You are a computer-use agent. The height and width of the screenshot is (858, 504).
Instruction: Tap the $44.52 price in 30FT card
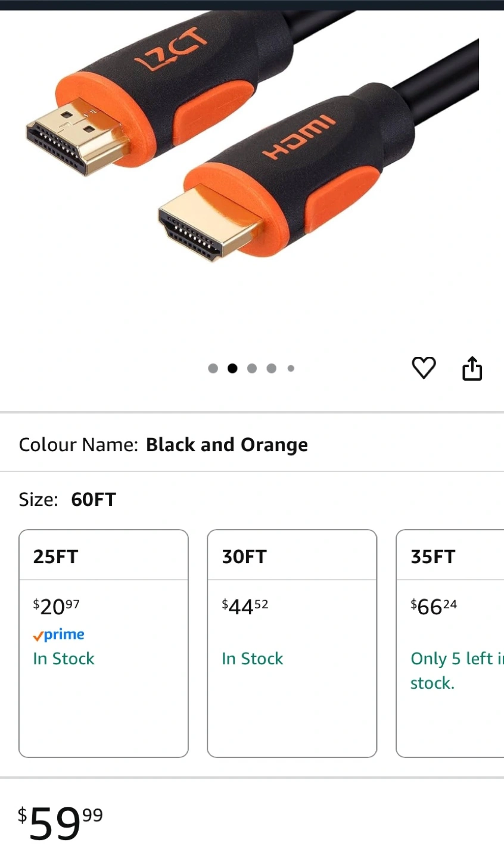pos(245,607)
